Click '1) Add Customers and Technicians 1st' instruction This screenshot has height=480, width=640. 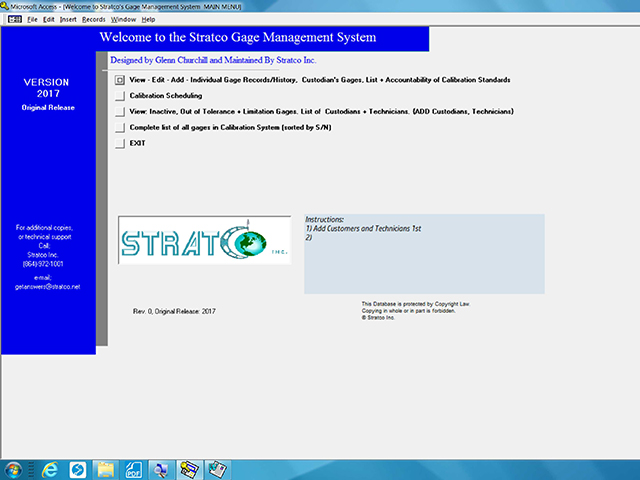pyautogui.click(x=363, y=229)
